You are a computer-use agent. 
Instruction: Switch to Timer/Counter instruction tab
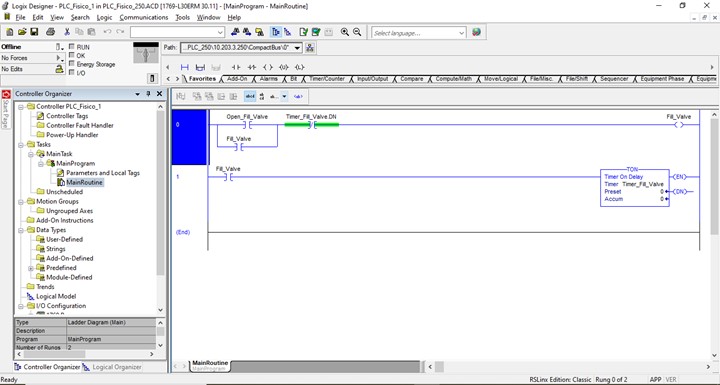(x=326, y=79)
